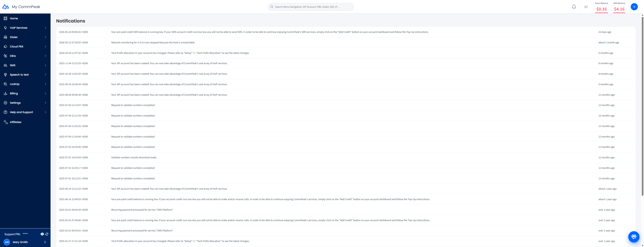This screenshot has width=644, height=247.
Task: Select Help and Support label
Action: click(21, 112)
